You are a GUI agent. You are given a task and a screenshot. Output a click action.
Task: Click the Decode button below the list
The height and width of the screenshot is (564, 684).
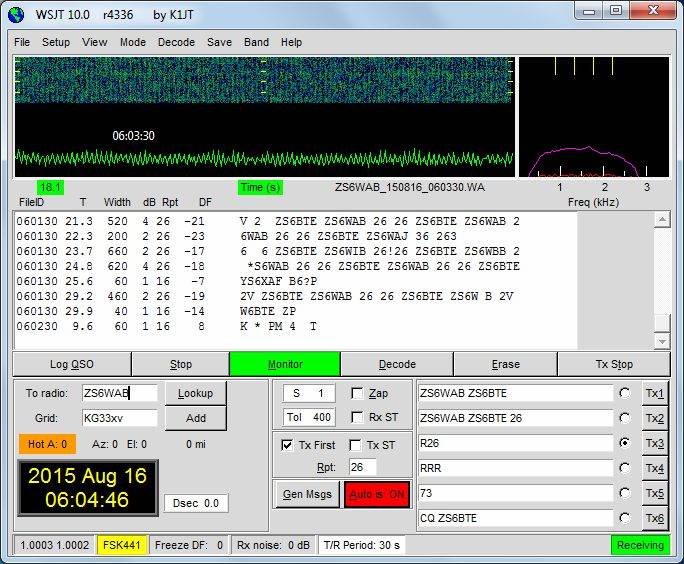pos(397,364)
